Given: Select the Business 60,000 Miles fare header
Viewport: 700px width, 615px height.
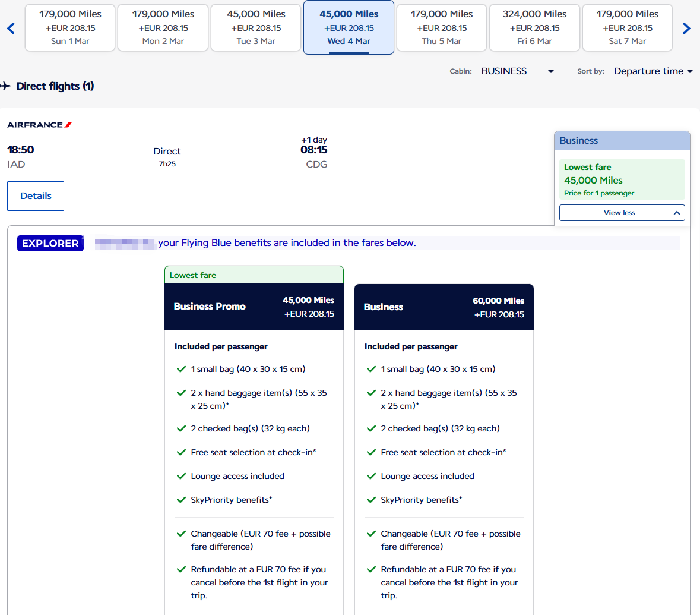Looking at the screenshot, I should 444,307.
